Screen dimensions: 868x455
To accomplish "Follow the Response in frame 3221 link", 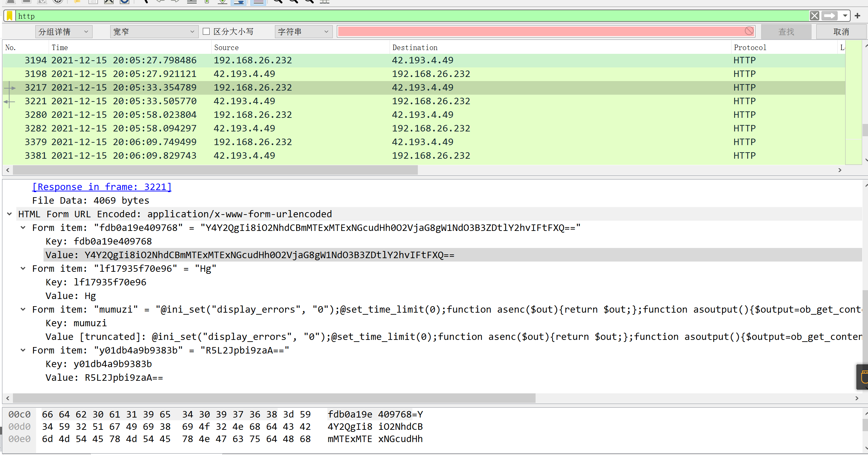I will (101, 187).
